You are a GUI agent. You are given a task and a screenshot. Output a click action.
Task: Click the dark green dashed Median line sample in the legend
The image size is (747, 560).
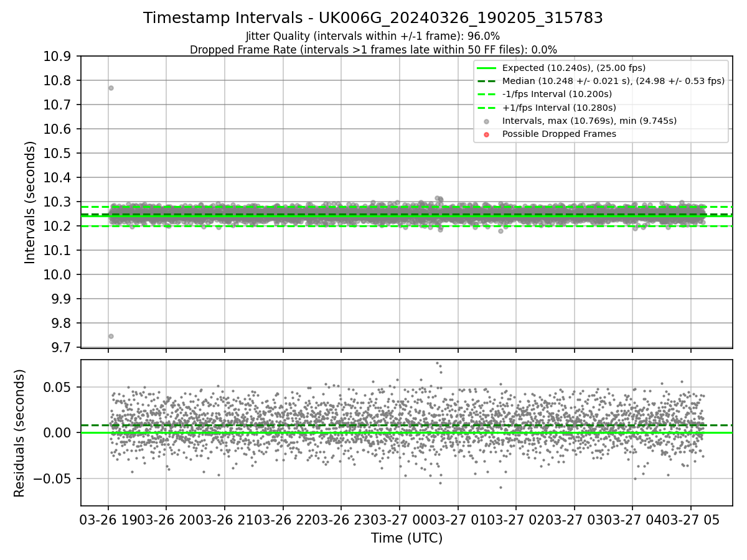pyautogui.click(x=487, y=81)
